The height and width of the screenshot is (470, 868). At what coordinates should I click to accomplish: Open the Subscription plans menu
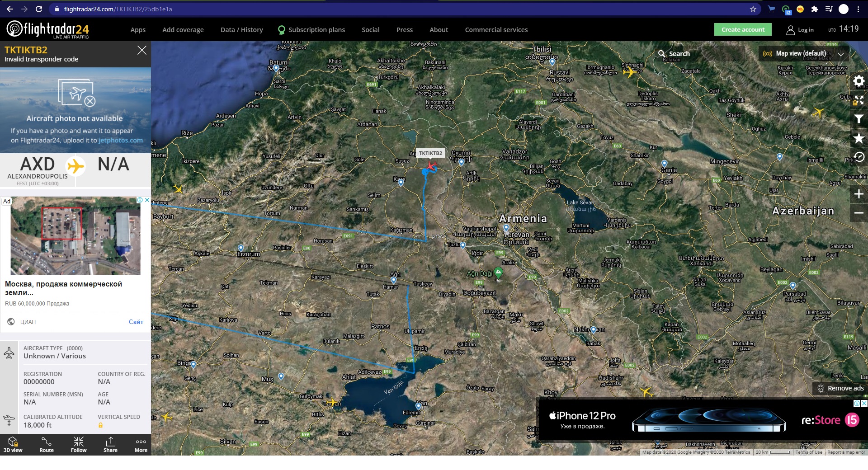(x=316, y=30)
